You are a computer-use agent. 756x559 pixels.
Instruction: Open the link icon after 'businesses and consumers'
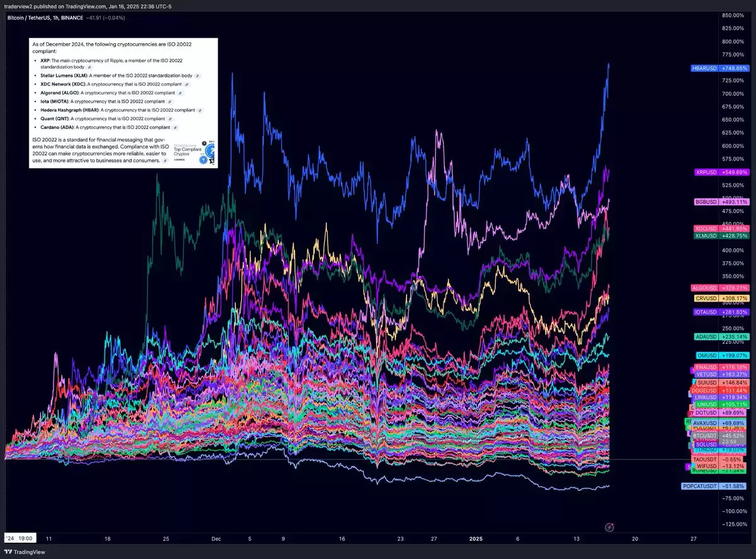pos(165,161)
